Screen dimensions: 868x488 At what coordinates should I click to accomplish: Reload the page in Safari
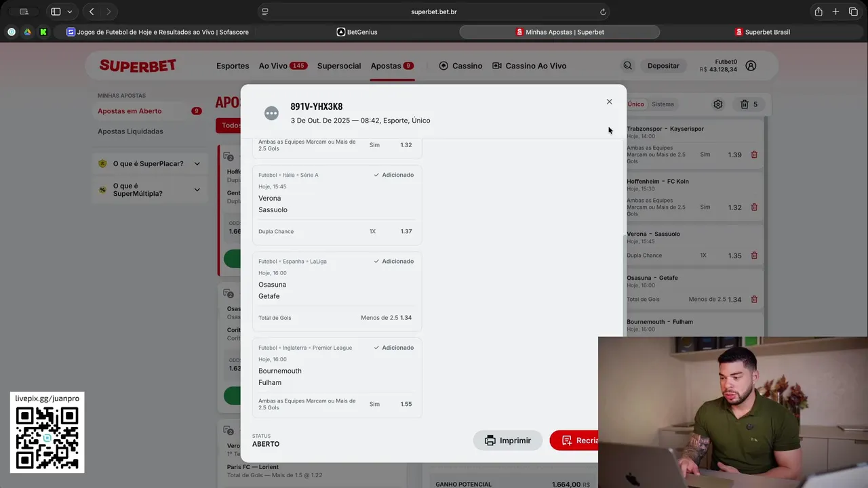tap(603, 12)
